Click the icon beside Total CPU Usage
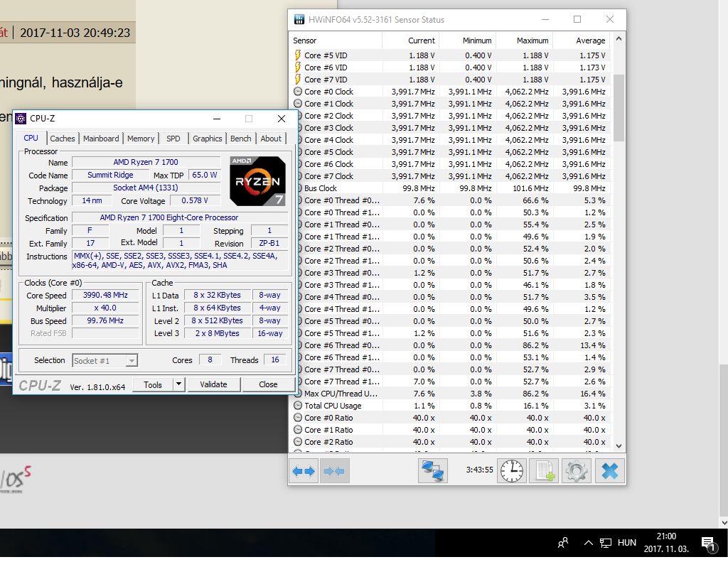Viewport: 728px width, 562px height. pyautogui.click(x=298, y=405)
